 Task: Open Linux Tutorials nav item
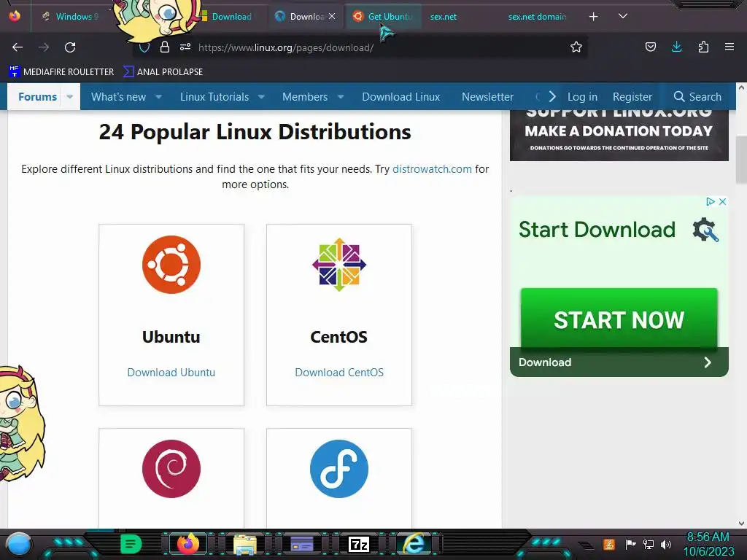pos(214,97)
